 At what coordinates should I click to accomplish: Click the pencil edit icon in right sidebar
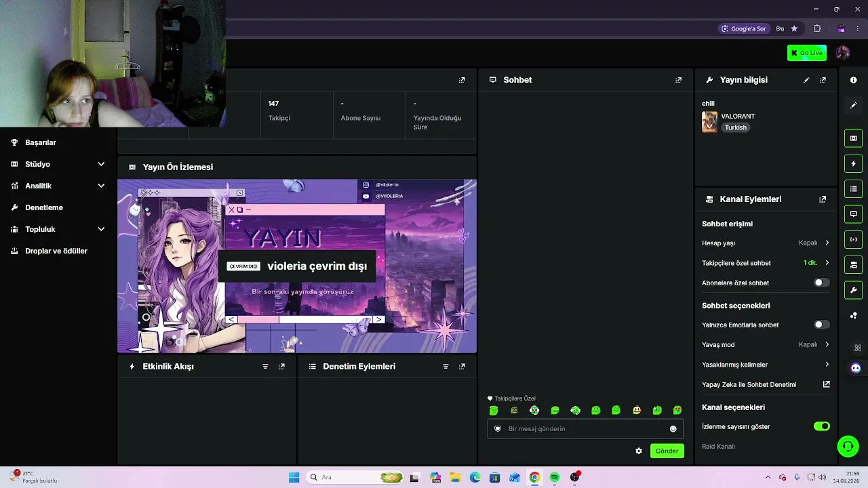tap(854, 105)
